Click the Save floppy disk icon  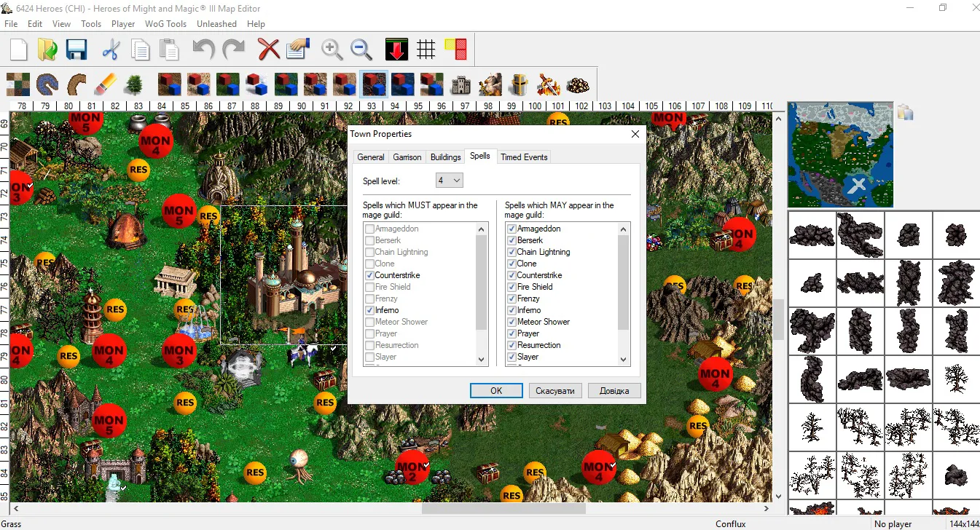[x=77, y=50]
